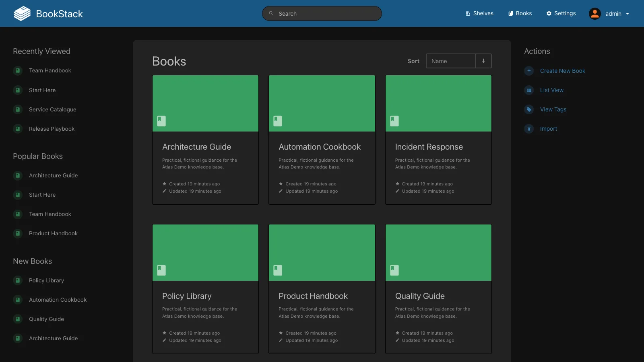Open Product Handbook book cover image
This screenshot has height=362, width=644.
point(322,253)
